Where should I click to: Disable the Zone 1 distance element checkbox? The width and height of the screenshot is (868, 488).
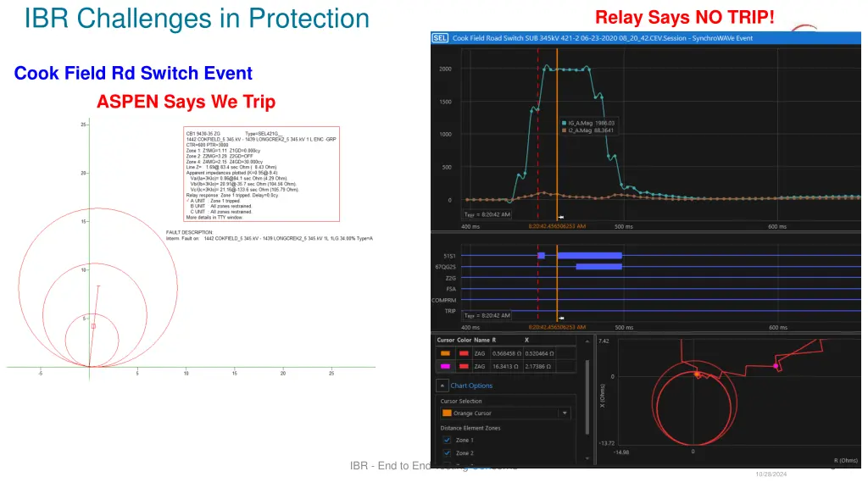446,440
